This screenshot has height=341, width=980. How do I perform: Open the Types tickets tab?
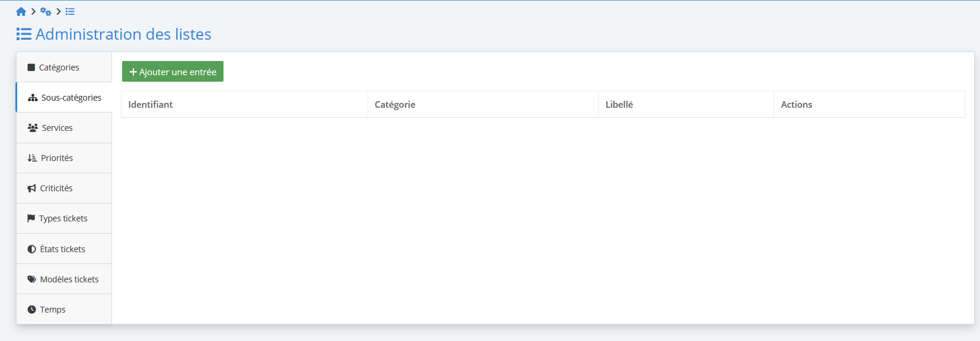64,218
